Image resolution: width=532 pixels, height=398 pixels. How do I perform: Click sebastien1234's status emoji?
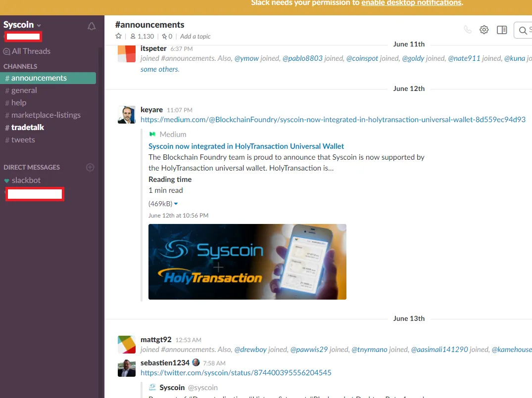(x=196, y=362)
